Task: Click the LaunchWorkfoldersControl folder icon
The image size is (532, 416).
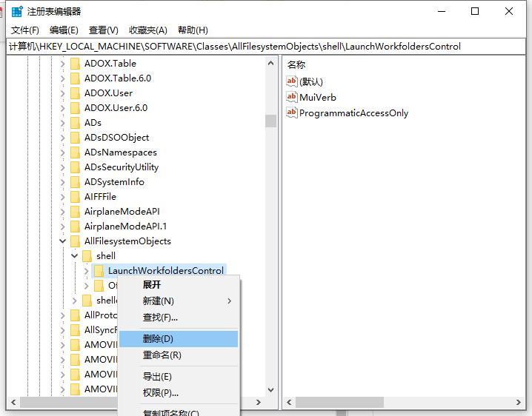Action: coord(99,271)
